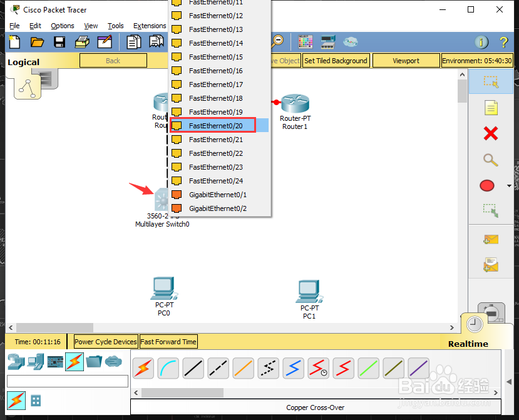Pick the dashed Copper Cross-Over cable
The height and width of the screenshot is (420, 519).
(x=218, y=368)
